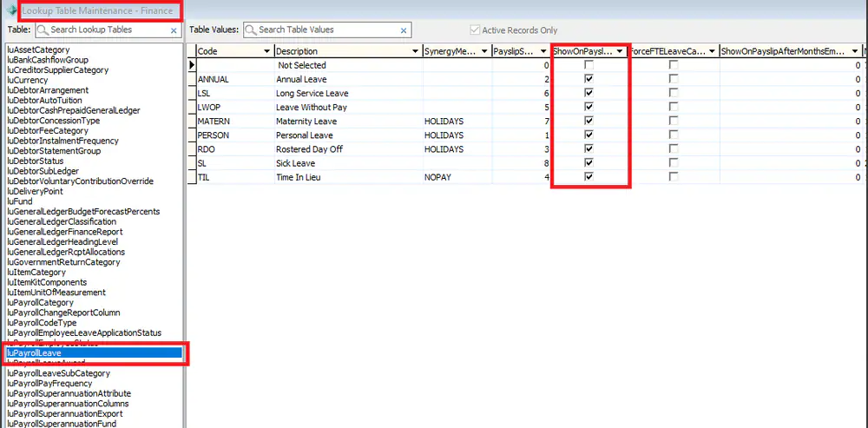Toggle ShowOnPayslip for Rostered Day Off
The height and width of the screenshot is (428, 868).
(589, 149)
